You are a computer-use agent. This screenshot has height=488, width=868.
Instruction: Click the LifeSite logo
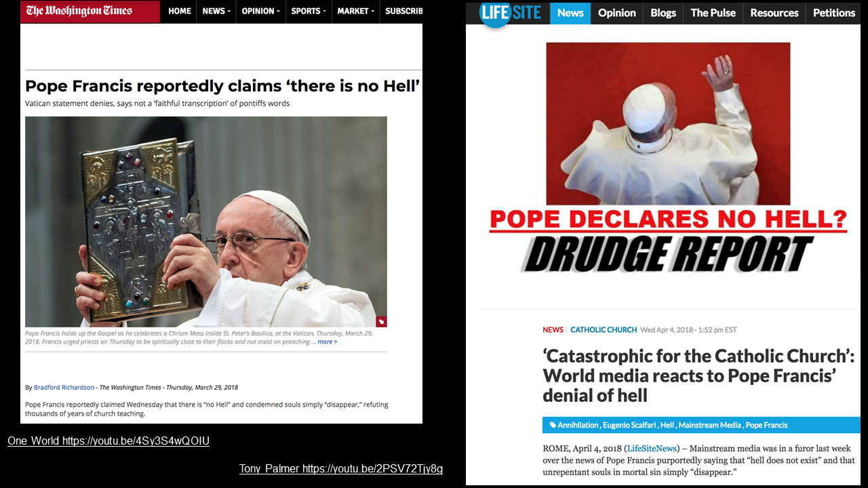click(x=510, y=14)
